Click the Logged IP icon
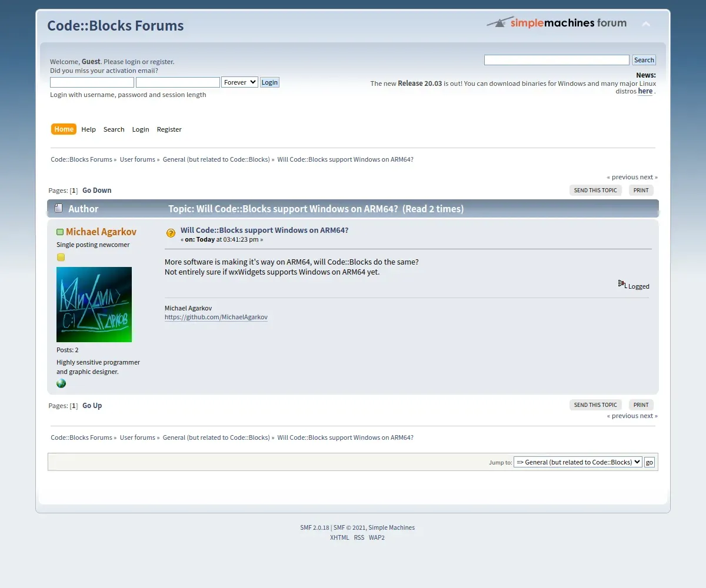706x588 pixels. [x=622, y=284]
